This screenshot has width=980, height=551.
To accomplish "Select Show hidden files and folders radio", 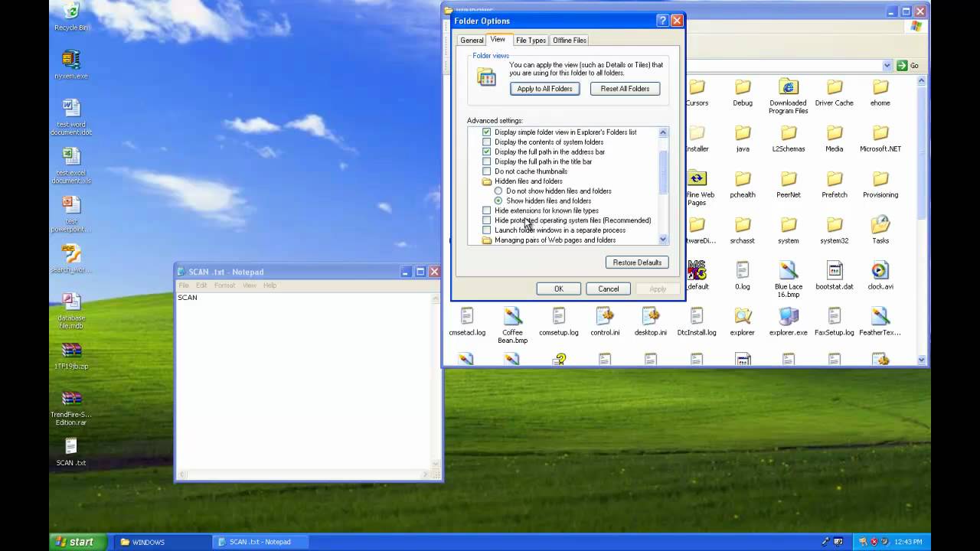I will point(498,201).
